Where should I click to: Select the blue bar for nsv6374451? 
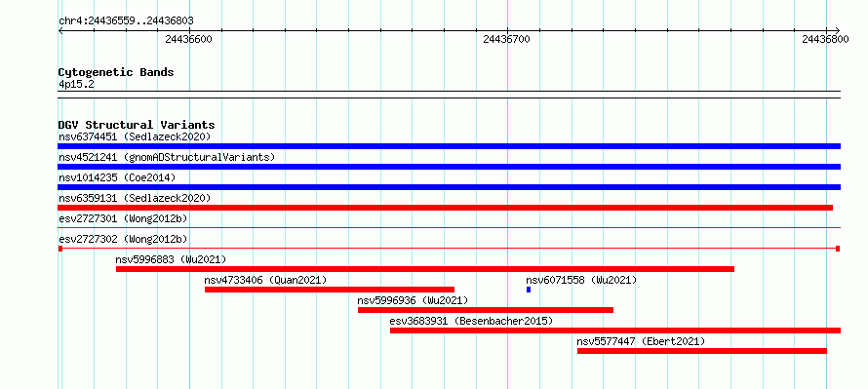449,146
